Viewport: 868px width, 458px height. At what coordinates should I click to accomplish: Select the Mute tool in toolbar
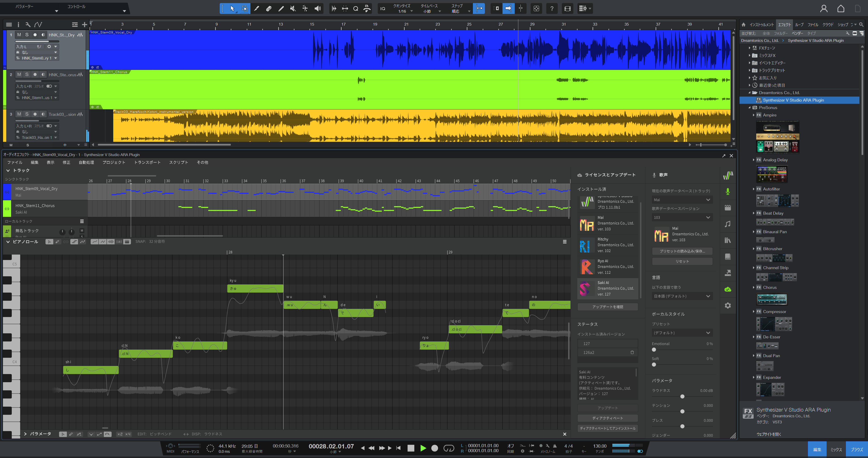(x=293, y=8)
